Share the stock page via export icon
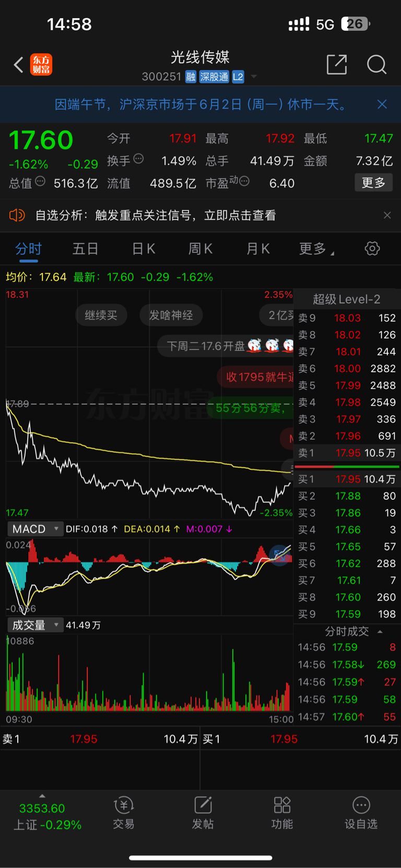401x868 pixels. click(x=337, y=64)
